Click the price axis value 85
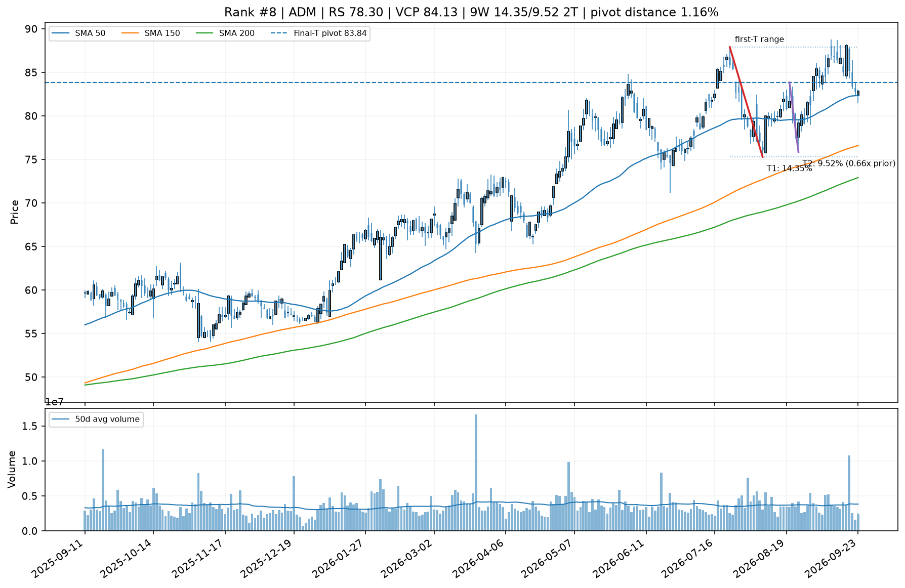905x588 pixels. [31, 73]
